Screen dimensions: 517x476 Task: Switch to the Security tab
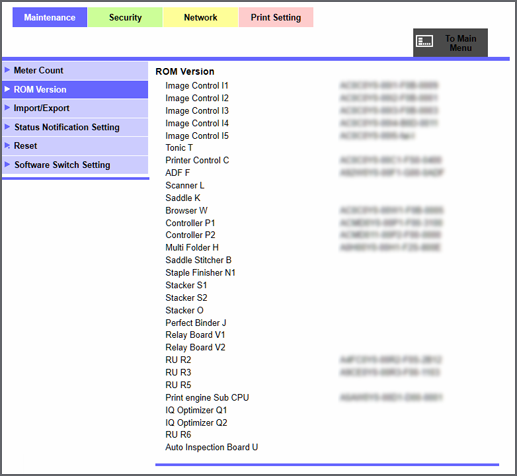(x=125, y=17)
